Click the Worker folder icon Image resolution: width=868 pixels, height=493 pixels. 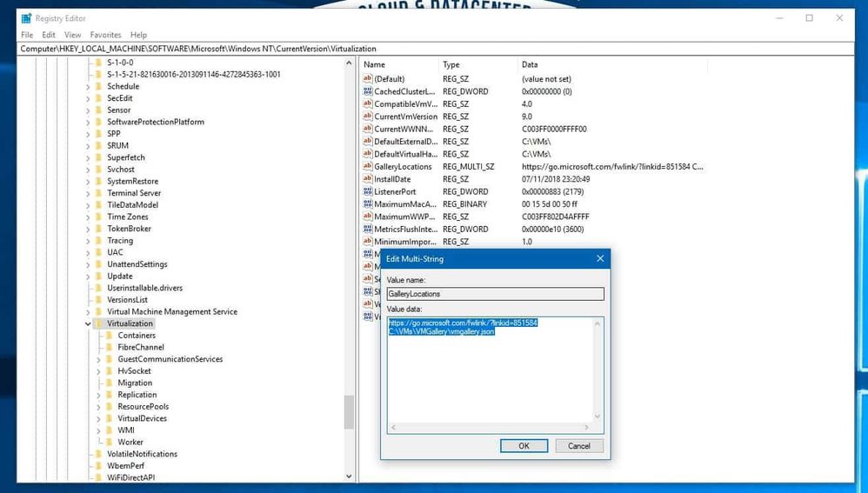point(109,442)
